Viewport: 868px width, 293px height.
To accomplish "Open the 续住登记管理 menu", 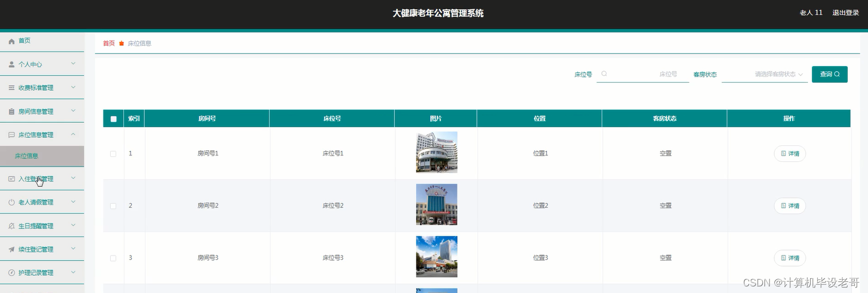I will [42, 249].
